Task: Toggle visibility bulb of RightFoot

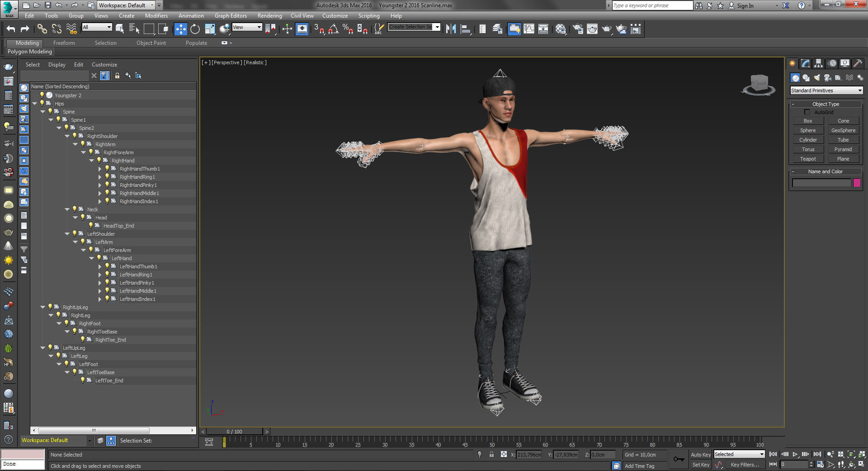Action: [66, 323]
